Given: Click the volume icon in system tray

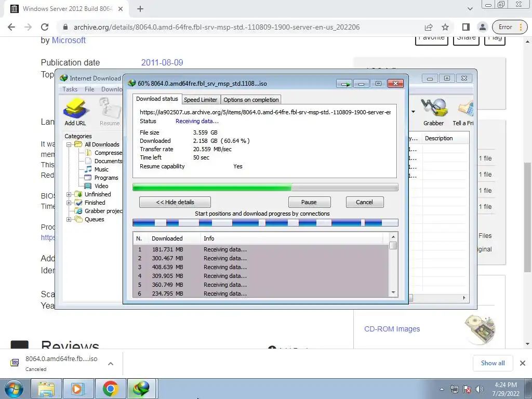Looking at the screenshot, I should click(x=480, y=389).
